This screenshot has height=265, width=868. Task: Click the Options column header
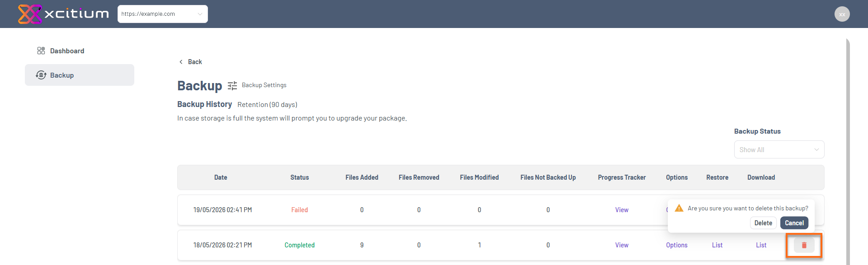click(676, 177)
